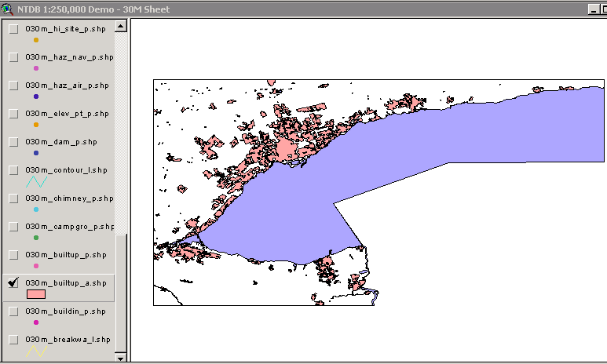Viewport: 607px width, 364px height.
Task: Click the orange point symbol for hi_site_p
Action: (x=36, y=40)
